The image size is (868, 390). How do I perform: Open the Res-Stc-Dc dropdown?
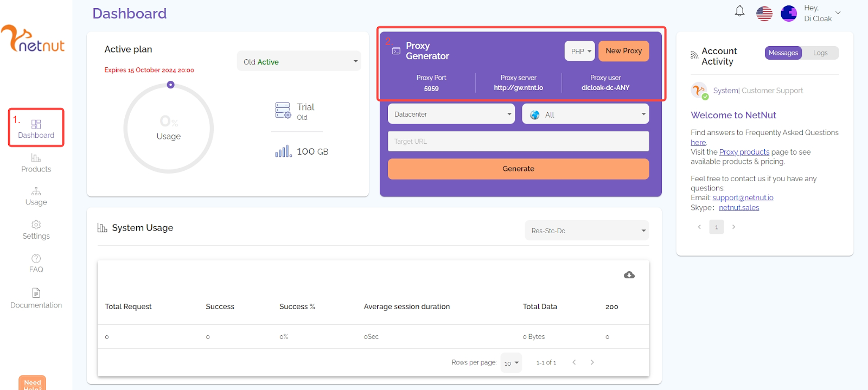pos(587,231)
